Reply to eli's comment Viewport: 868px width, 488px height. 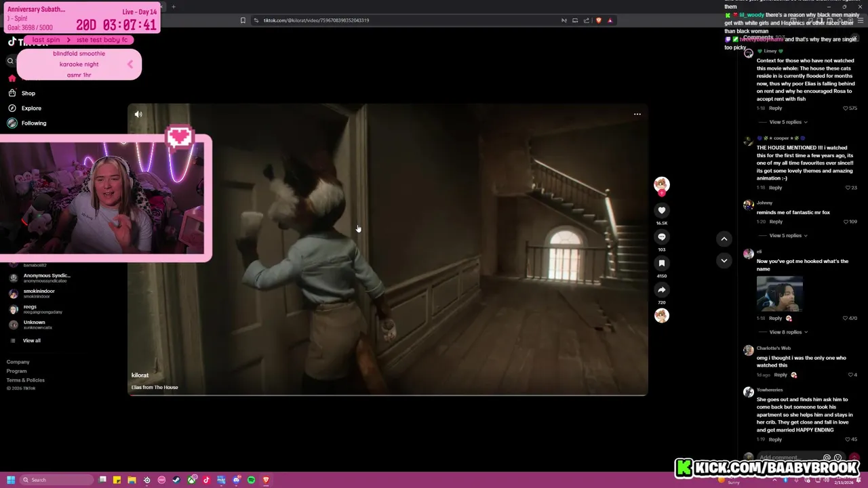[775, 318]
